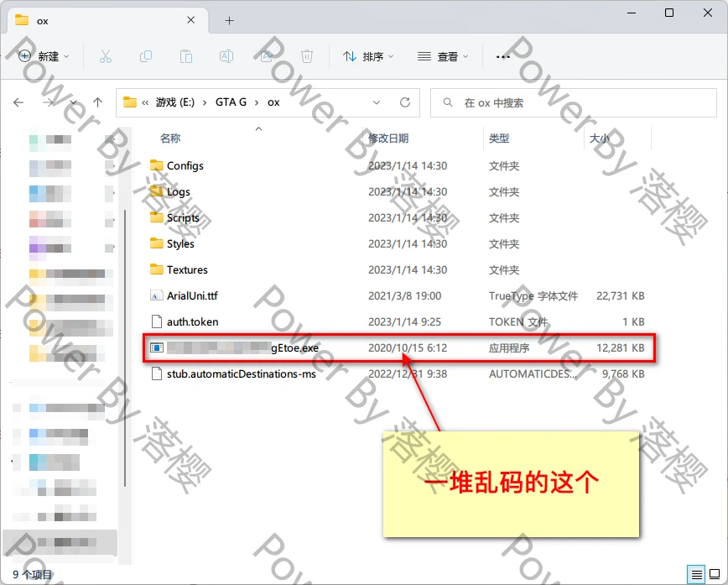
Task: Click the Rename icon
Action: [x=226, y=56]
